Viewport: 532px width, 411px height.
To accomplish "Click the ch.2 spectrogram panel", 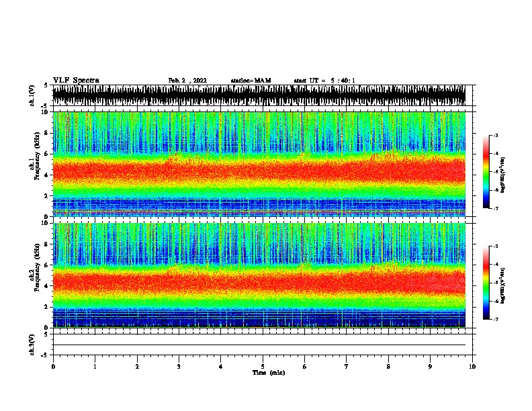I will [259, 275].
